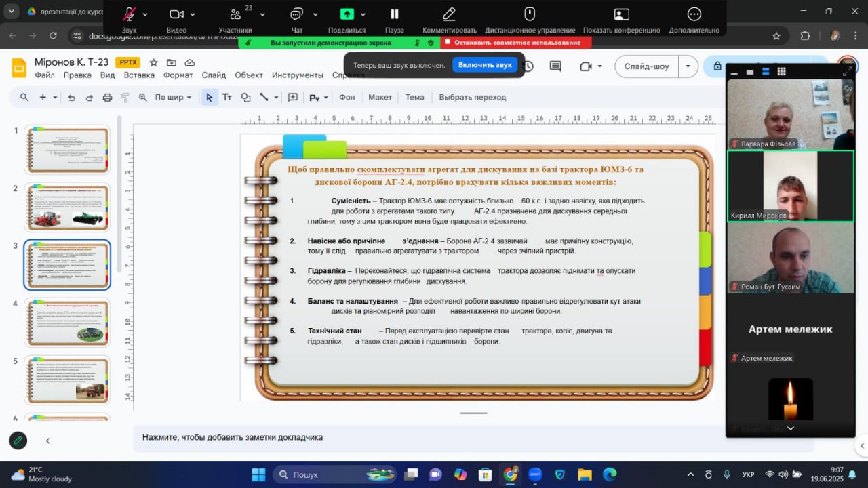Click the Макет layout button
The height and width of the screenshot is (488, 868).
[380, 98]
